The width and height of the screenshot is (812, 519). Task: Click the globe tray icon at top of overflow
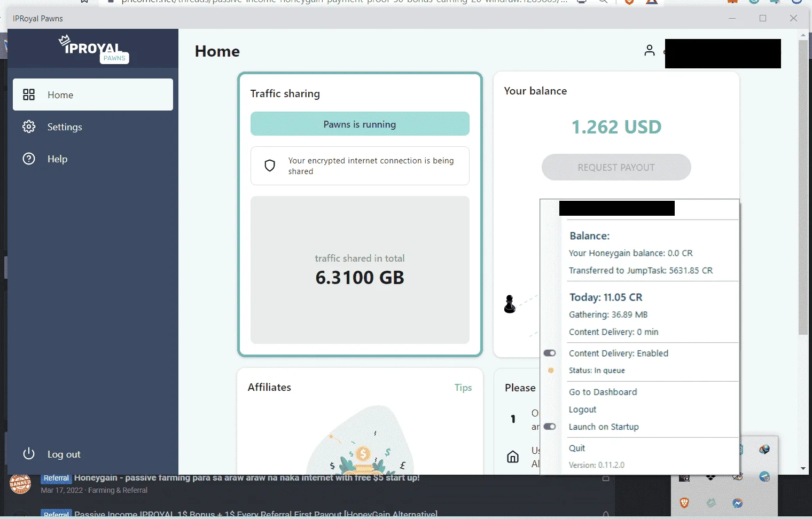[764, 450]
